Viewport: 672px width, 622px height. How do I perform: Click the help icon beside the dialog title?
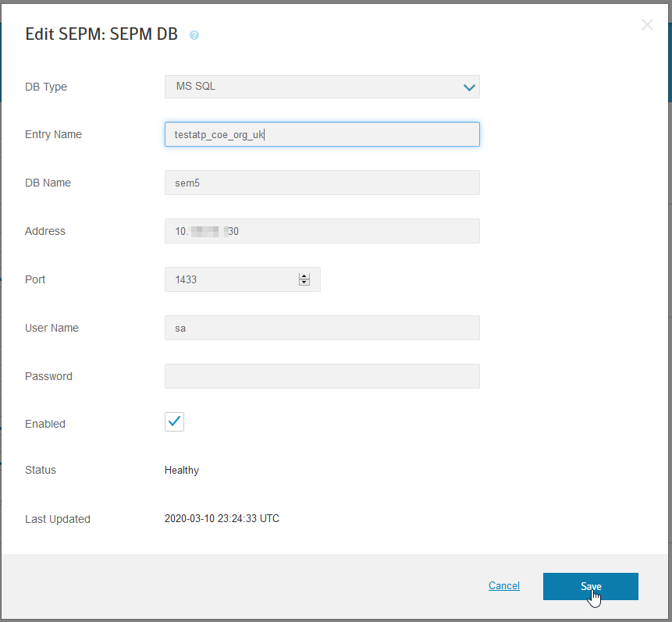(x=194, y=35)
